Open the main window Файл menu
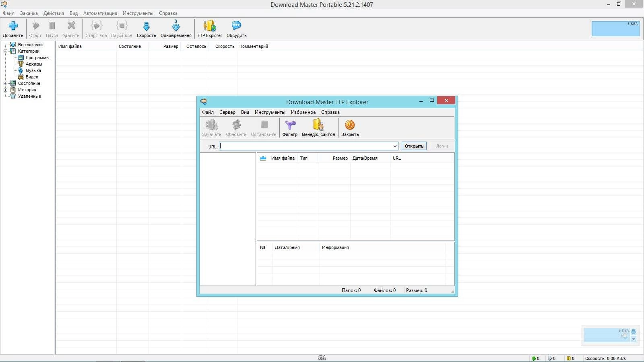Screen dimensions: 644x362 click(9, 13)
